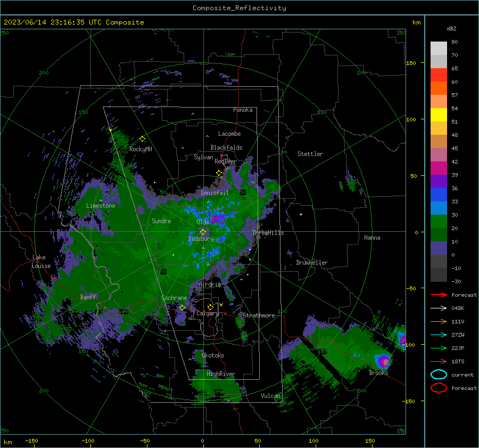Screen dimensions: 479x448
Task: Click the slate purple 10 dBZ swatch
Action: (439, 248)
